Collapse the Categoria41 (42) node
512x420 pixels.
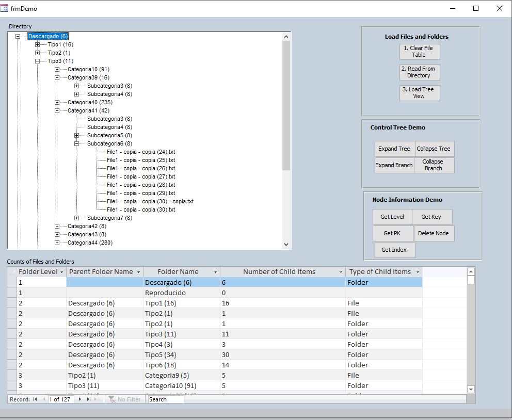pyautogui.click(x=57, y=110)
